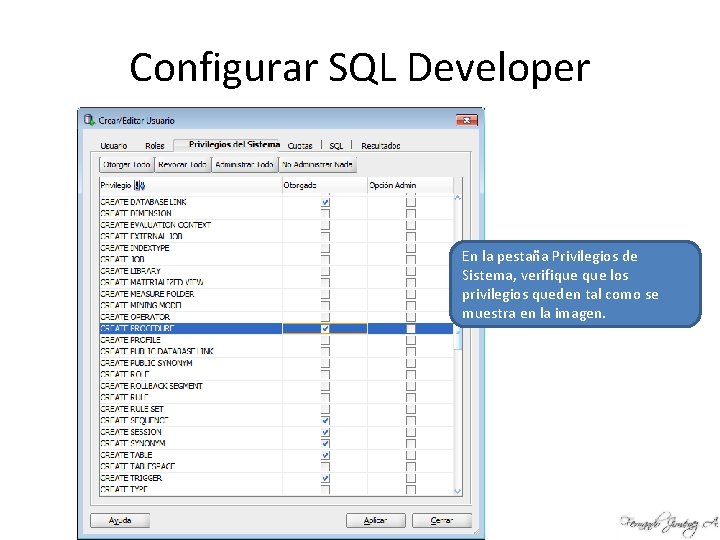Open help with the Ayuda button
Screen dimensions: 720x540
(120, 520)
